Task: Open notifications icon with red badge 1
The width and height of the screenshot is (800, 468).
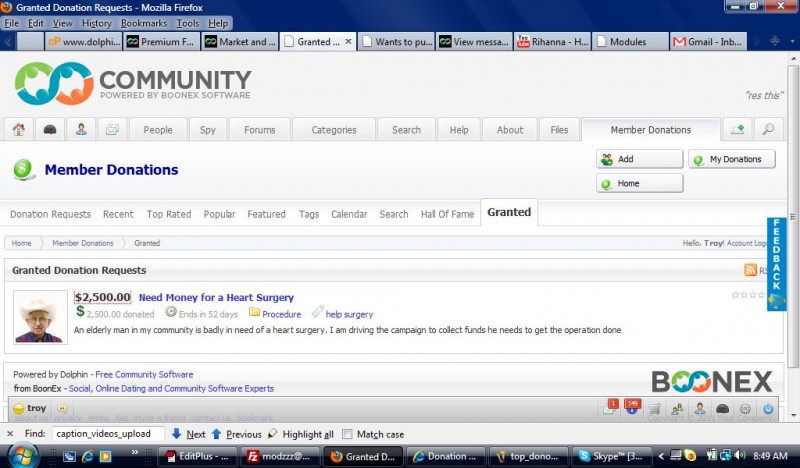Action: point(610,408)
